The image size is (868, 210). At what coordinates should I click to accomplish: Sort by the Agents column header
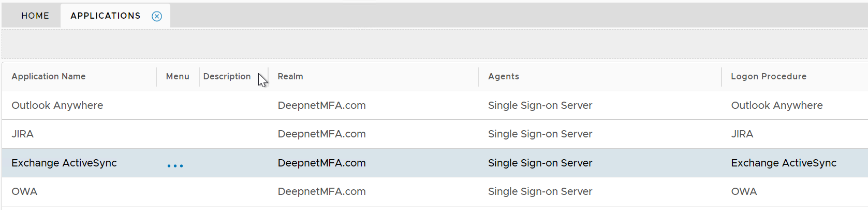[x=503, y=77]
